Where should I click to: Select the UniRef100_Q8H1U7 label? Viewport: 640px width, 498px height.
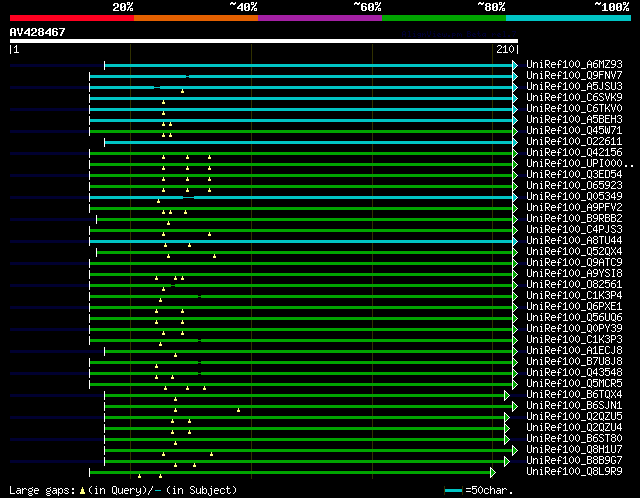tap(574, 450)
